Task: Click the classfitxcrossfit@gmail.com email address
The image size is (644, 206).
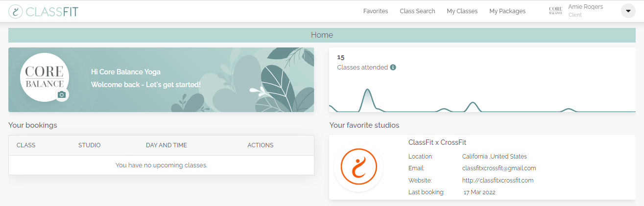Action: tap(499, 168)
